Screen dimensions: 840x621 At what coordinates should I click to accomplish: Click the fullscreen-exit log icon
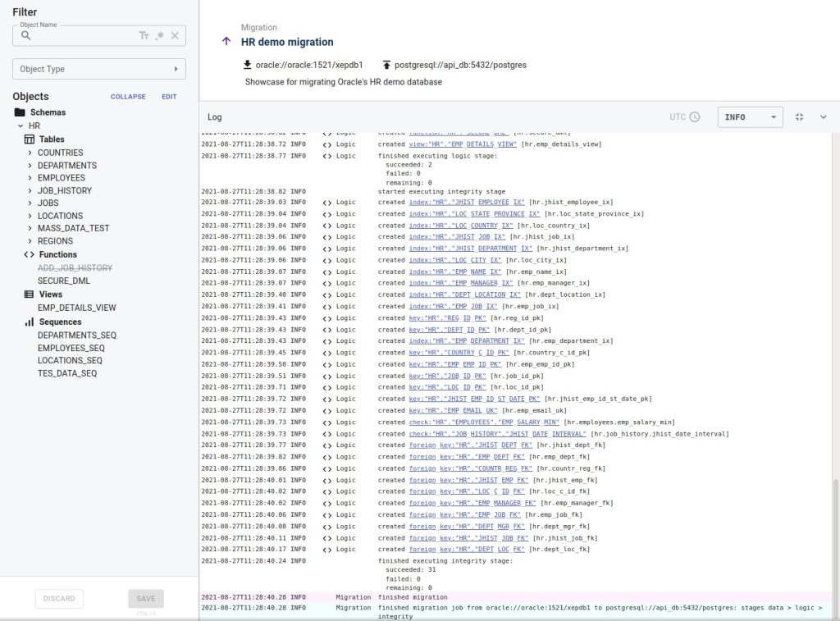click(799, 116)
